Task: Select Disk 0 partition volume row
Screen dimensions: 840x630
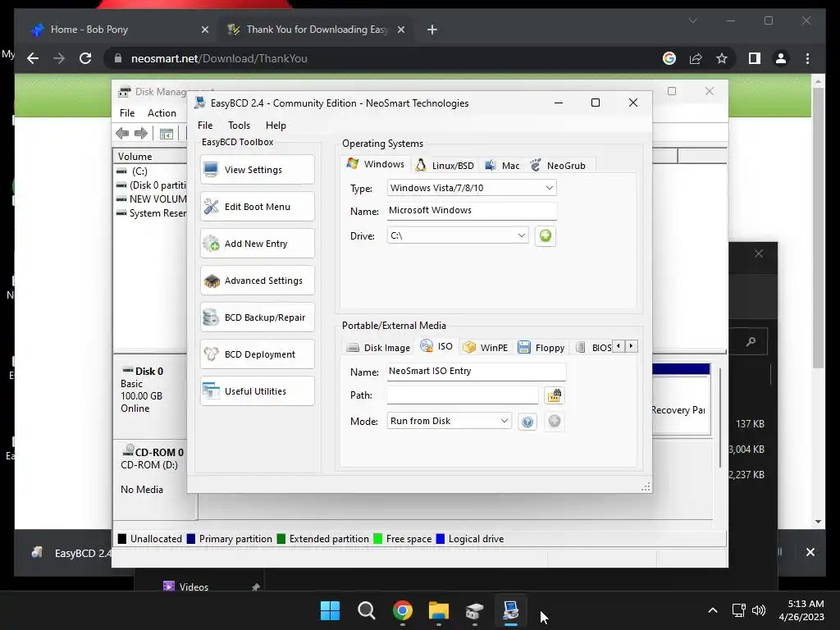Action: click(x=151, y=185)
